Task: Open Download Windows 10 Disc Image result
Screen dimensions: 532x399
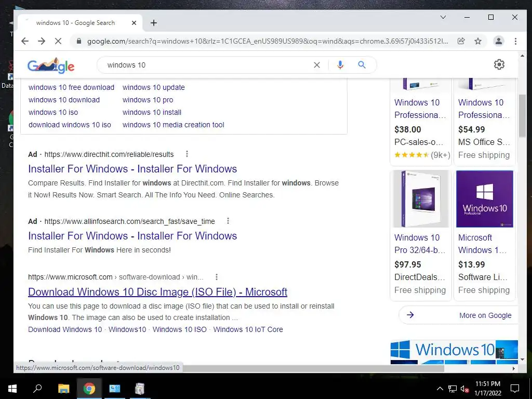Action: (158, 292)
